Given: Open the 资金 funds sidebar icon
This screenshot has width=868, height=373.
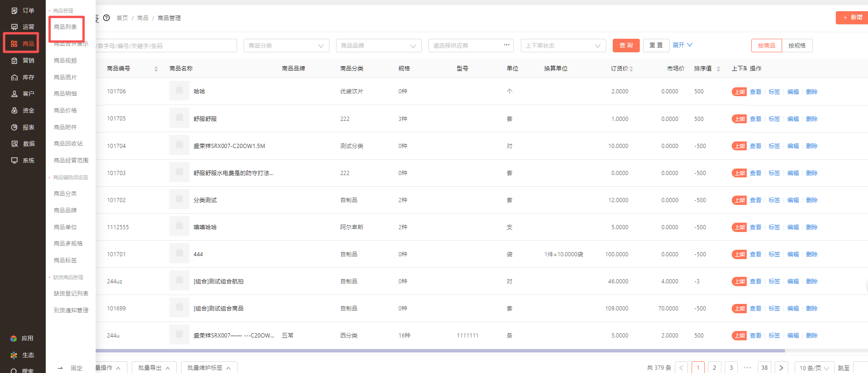Looking at the screenshot, I should click(x=14, y=111).
